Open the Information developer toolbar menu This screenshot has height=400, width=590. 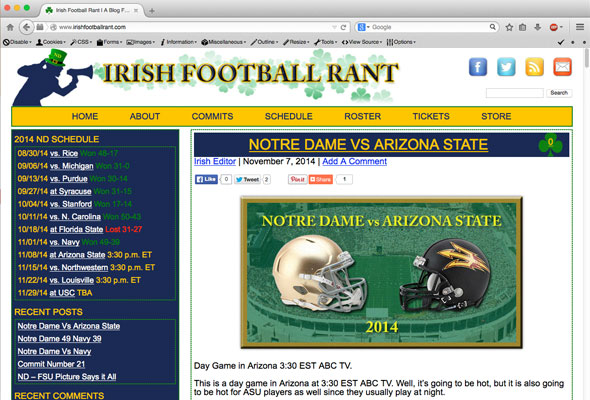[x=178, y=42]
